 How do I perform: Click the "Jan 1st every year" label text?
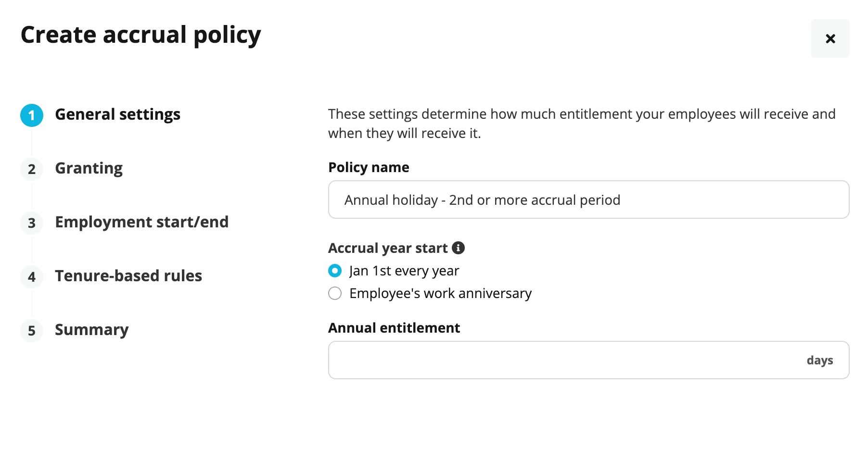[x=404, y=271]
